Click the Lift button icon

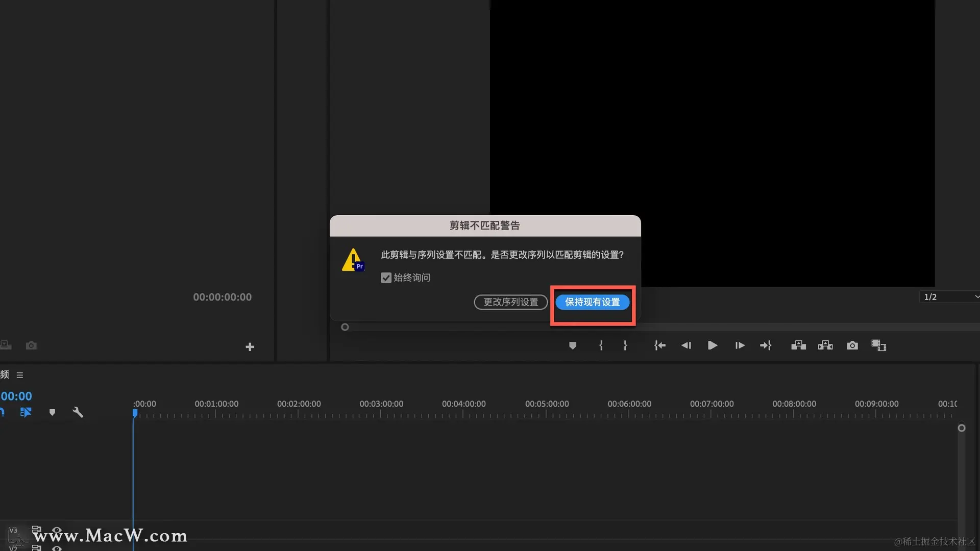pos(798,345)
